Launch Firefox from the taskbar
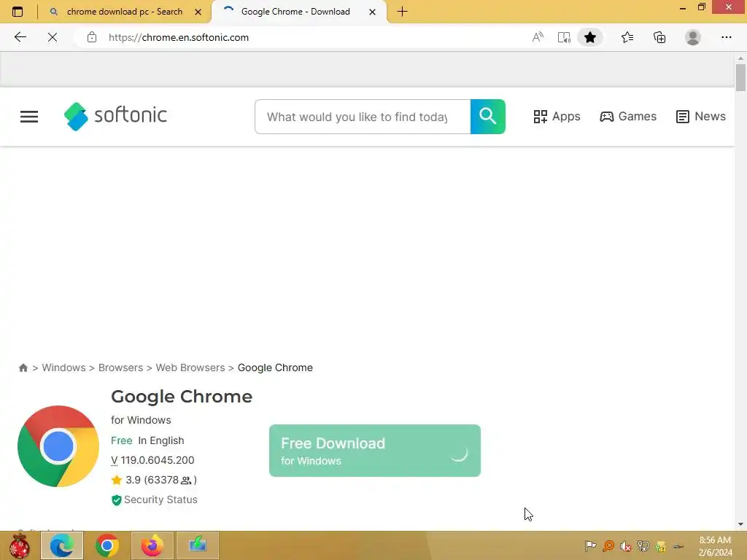This screenshot has width=747, height=560. [x=152, y=545]
